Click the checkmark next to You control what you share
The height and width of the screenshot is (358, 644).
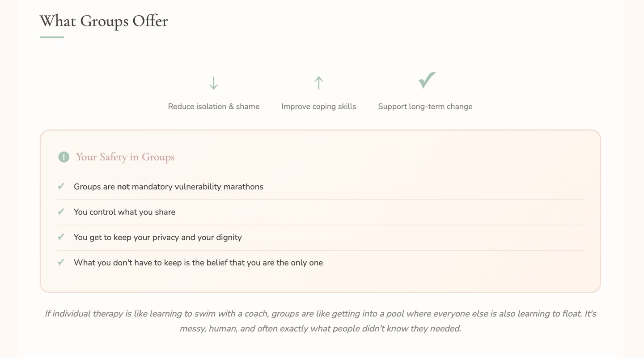coord(61,212)
